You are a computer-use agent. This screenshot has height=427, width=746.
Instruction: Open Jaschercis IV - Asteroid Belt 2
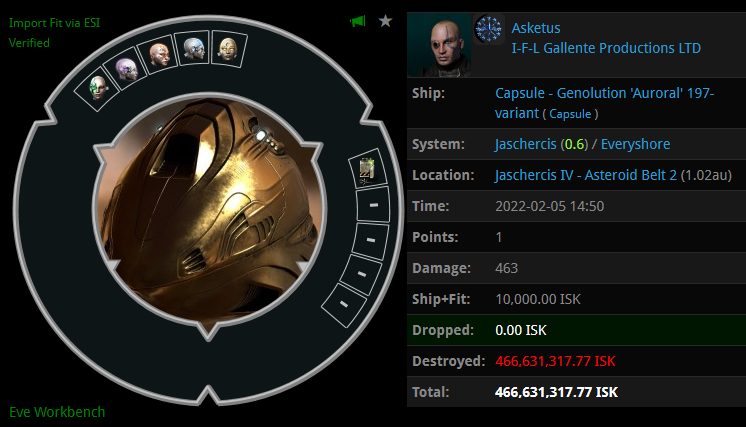[586, 175]
